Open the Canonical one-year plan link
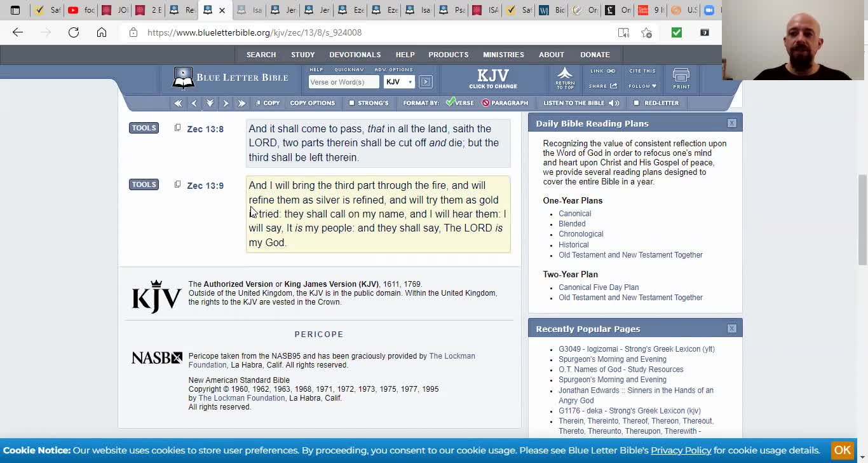Screen dimensions: 868x463 [575, 214]
